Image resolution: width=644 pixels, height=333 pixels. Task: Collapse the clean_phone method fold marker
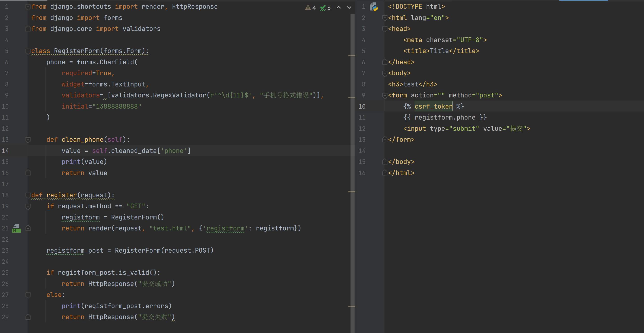click(28, 140)
